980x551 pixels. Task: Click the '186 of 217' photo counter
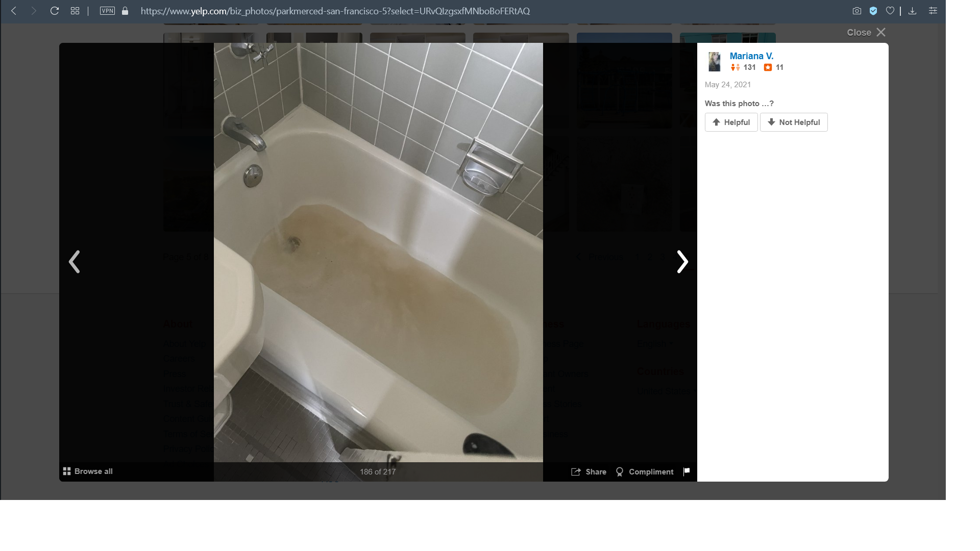click(x=378, y=472)
